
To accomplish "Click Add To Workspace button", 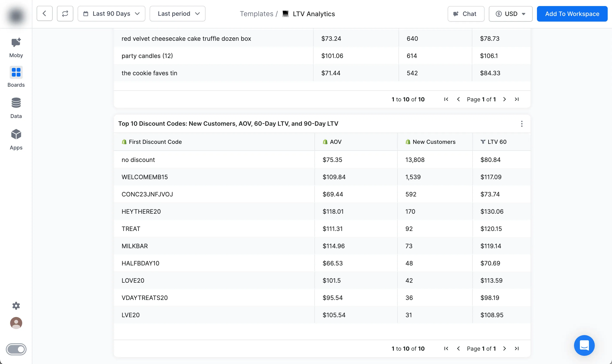I will 572,14.
